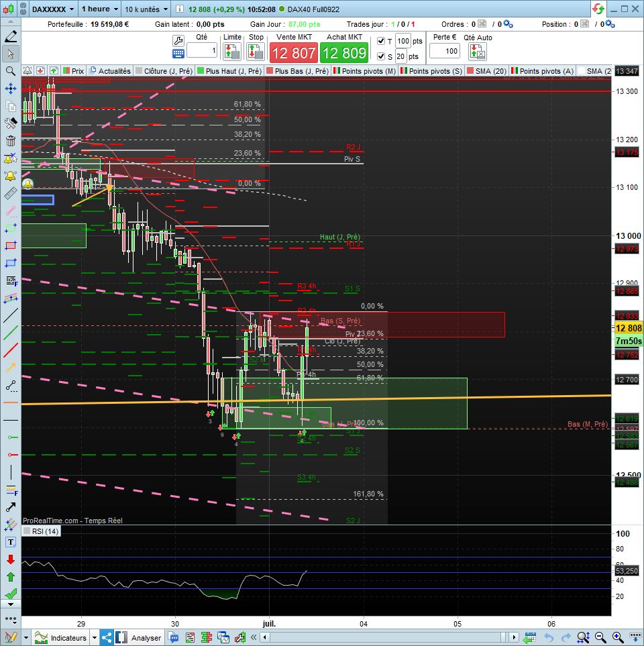Select the orange arrow drawing tool
Image resolution: width=644 pixels, height=646 pixels.
pos(11,368)
